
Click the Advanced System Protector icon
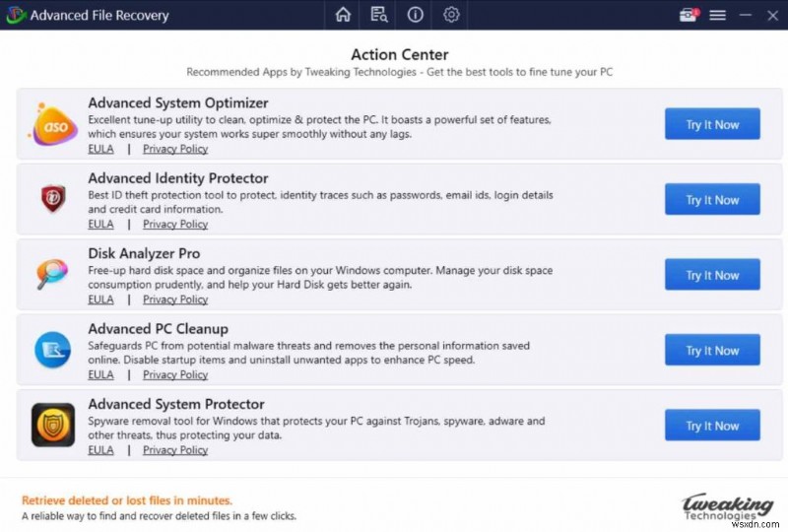(51, 426)
